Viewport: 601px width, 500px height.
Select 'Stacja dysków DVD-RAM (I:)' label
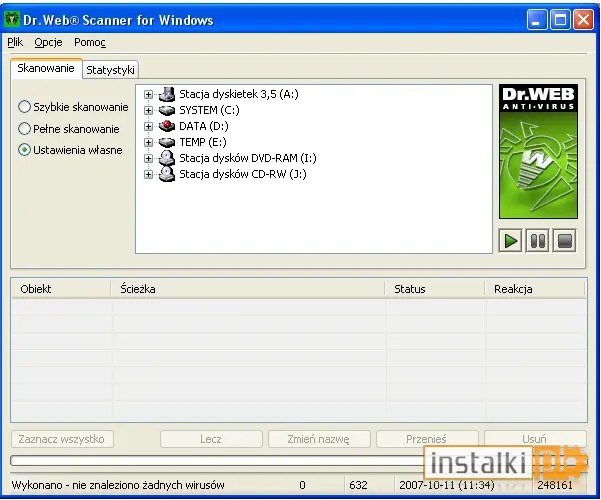point(248,158)
